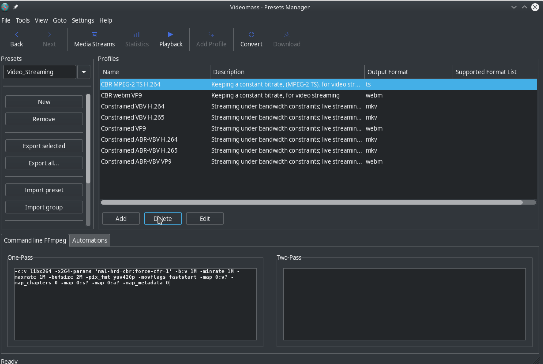Click the Remove preset button
The width and height of the screenshot is (543, 364).
point(44,119)
